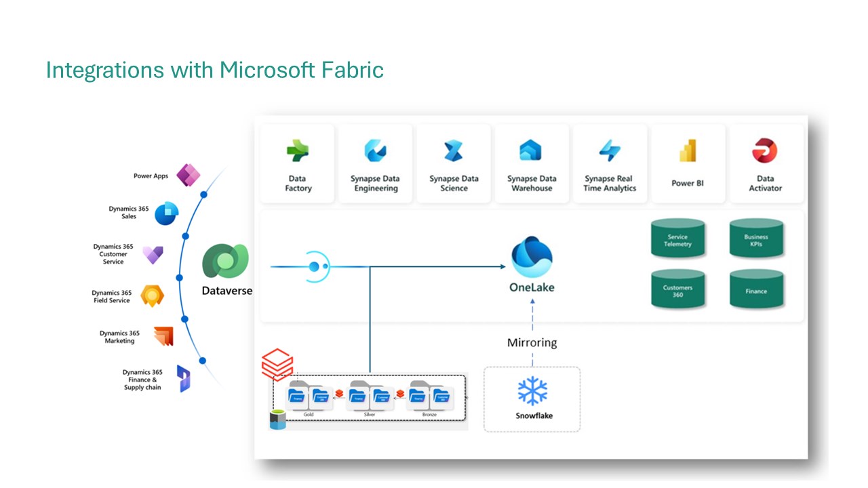
Task: Click the slide title Integrations with Microsoft Fabric
Action: [x=215, y=69]
